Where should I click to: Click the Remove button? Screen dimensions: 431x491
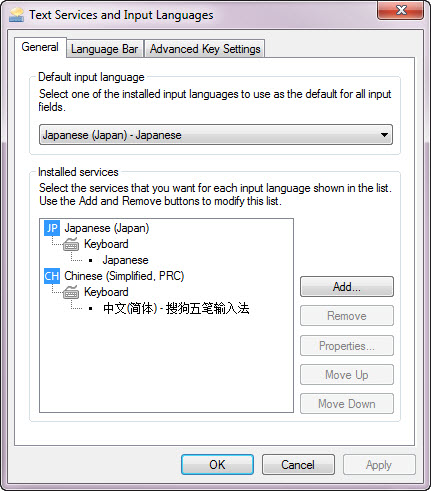pyautogui.click(x=347, y=316)
